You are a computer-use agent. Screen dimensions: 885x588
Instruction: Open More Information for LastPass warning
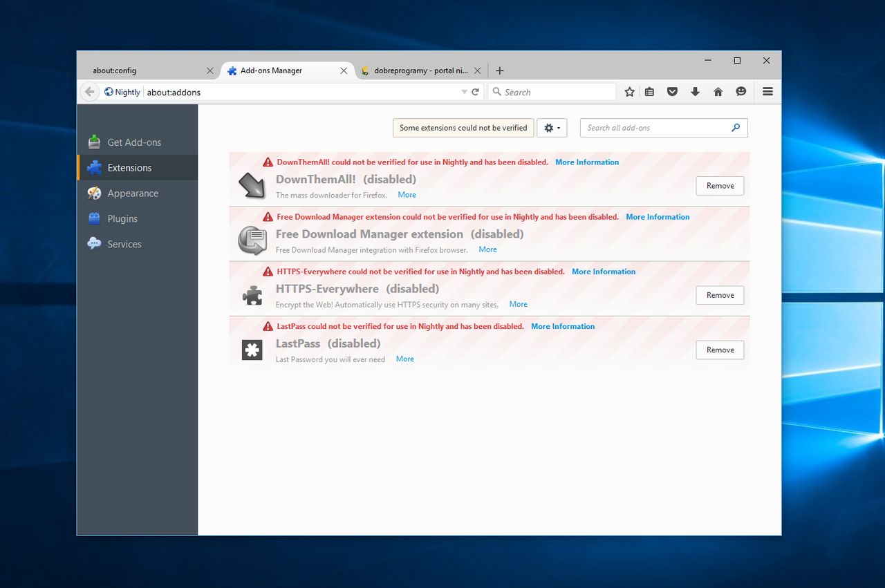(563, 326)
